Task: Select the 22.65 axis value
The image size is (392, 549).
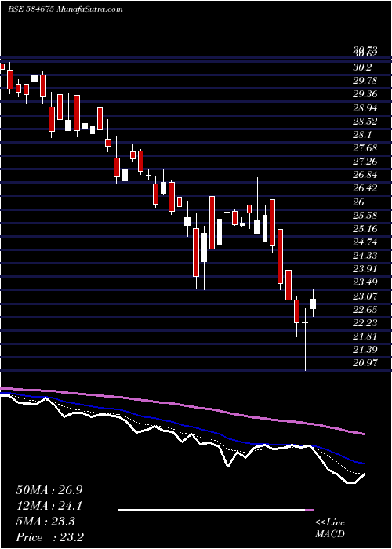Action: [365, 310]
